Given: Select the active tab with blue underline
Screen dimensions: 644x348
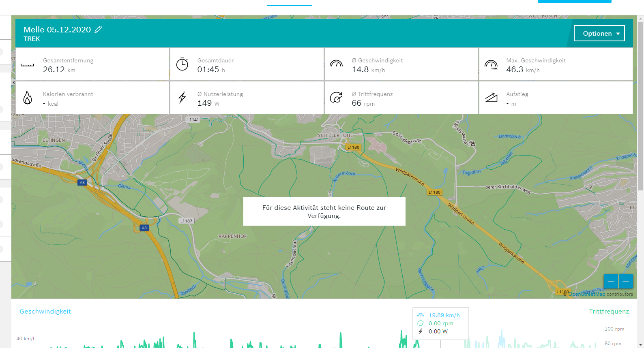Looking at the screenshot, I should click(289, 2).
